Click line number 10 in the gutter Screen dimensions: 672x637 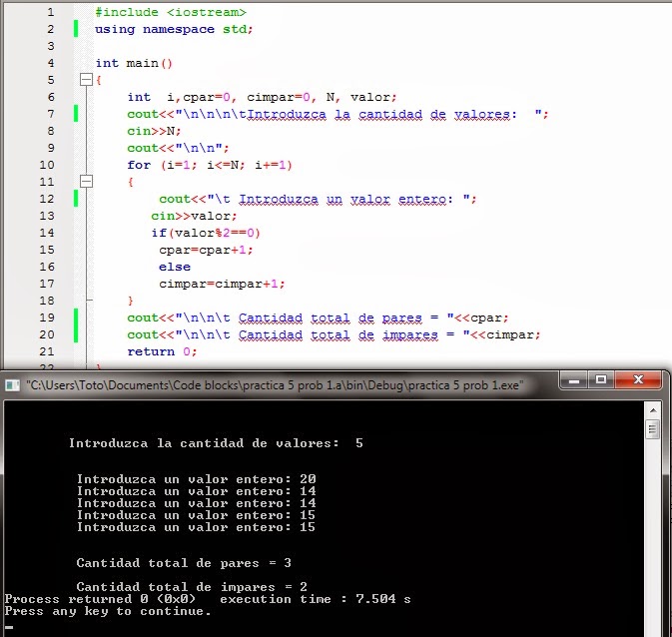(47, 165)
